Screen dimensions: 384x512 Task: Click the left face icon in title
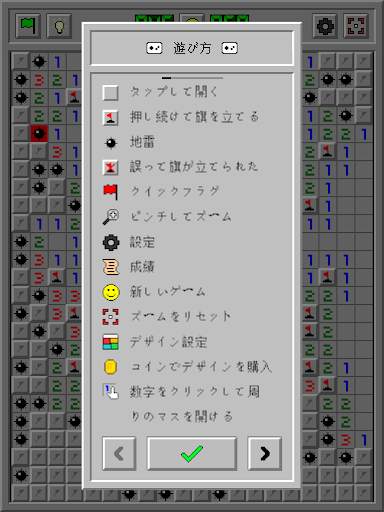[154, 48]
